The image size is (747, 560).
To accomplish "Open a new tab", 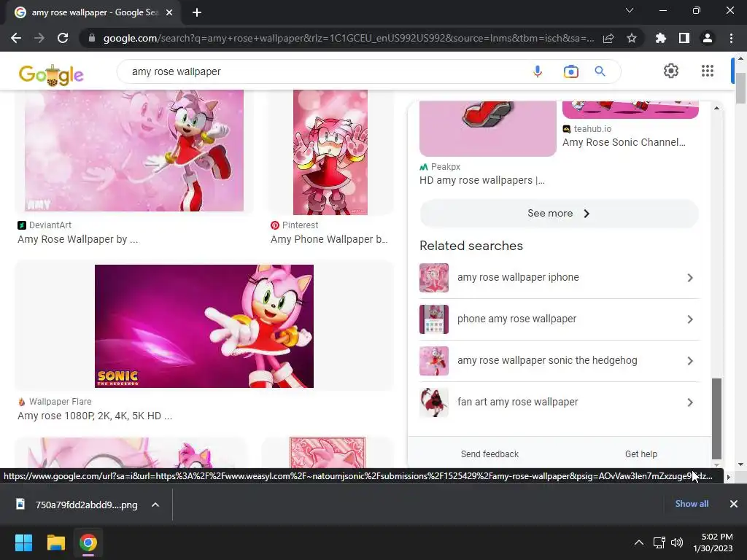I will click(197, 12).
